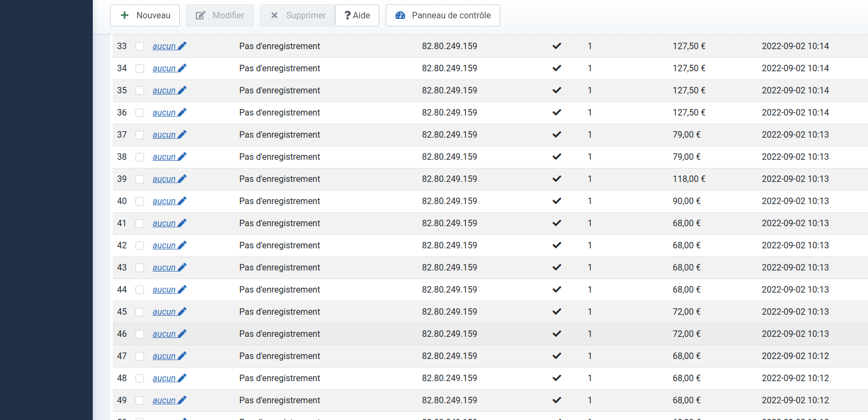Click the Modifier toolbar button

(220, 15)
